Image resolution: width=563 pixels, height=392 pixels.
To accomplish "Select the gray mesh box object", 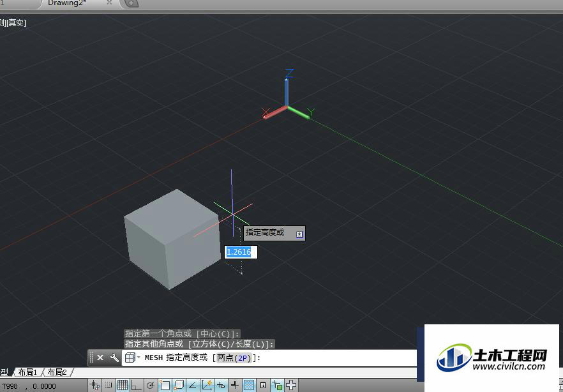I will pos(172,238).
